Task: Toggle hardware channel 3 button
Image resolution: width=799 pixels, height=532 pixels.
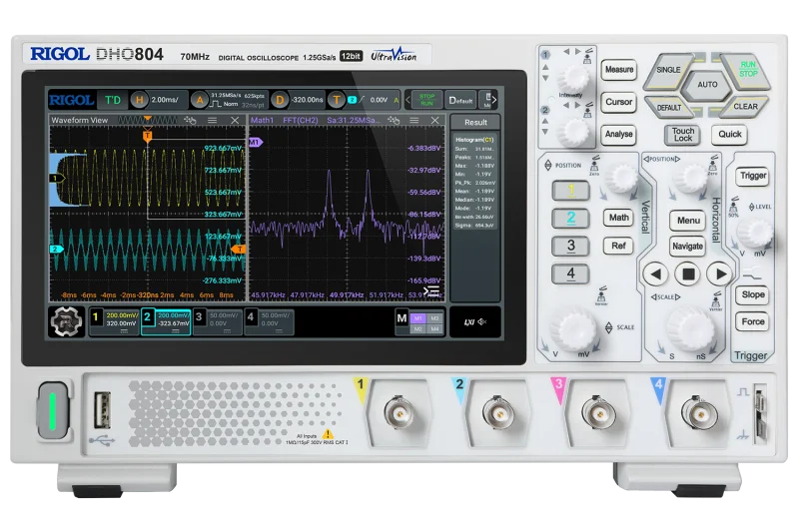Action: (570, 246)
